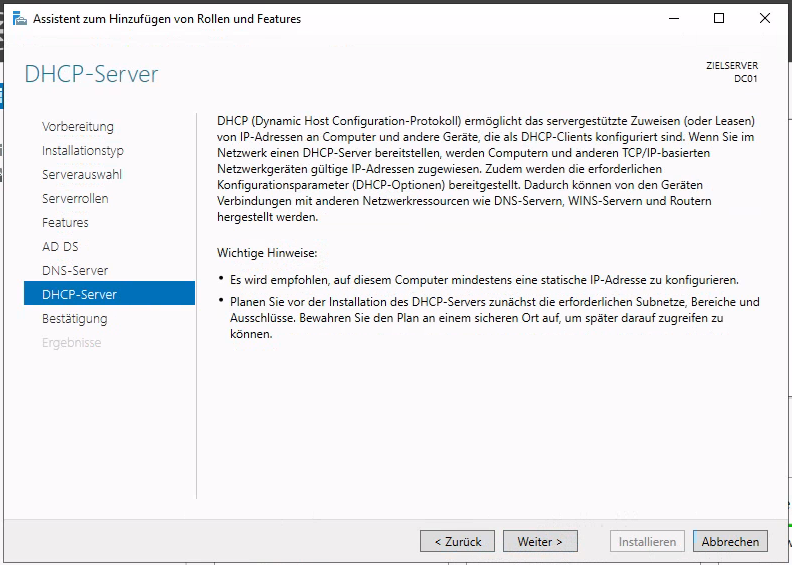
Task: Click the Zurück button
Action: [458, 541]
